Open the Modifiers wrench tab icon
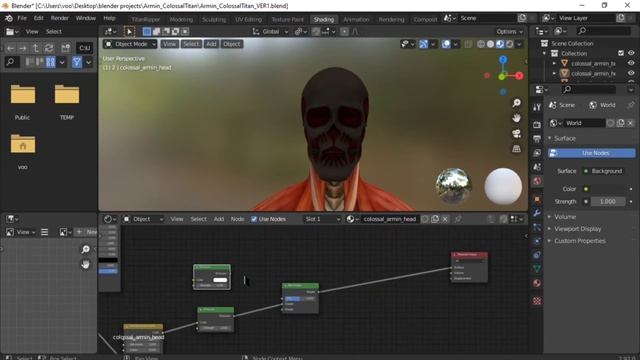Screen dimensions: 640x360 click(537, 213)
